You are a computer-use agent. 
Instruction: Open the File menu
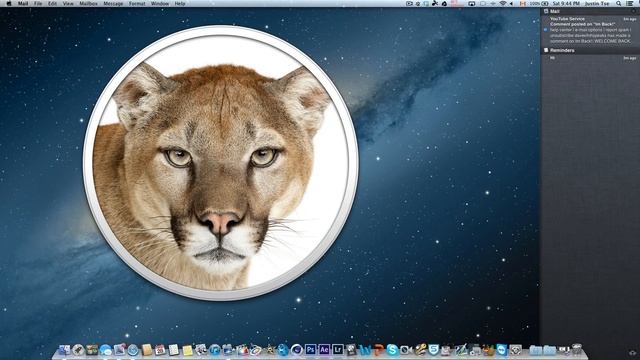[38, 3]
